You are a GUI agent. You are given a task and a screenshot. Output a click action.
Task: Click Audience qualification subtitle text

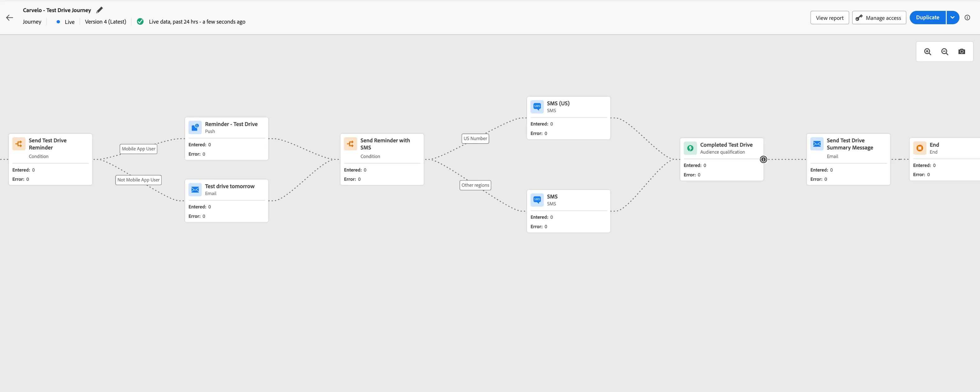[723, 152]
